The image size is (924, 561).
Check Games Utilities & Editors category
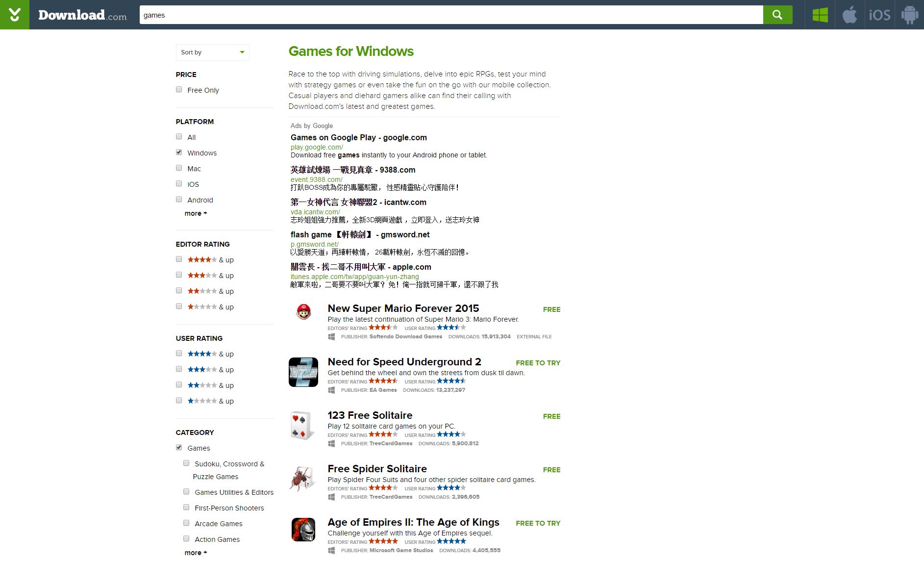(x=186, y=492)
